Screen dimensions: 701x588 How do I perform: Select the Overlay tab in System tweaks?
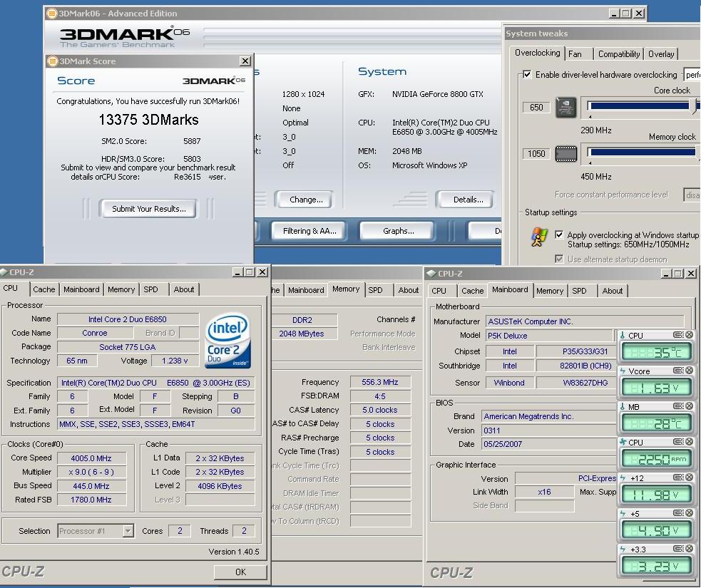661,54
